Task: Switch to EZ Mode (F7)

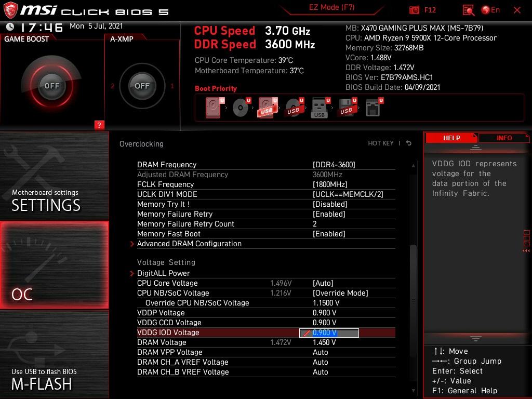Action: click(x=331, y=7)
